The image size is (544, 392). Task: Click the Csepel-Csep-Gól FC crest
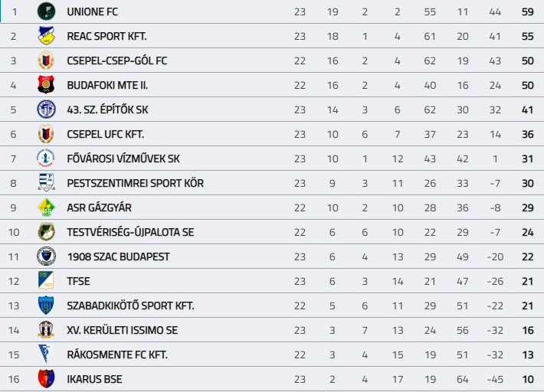click(x=46, y=60)
